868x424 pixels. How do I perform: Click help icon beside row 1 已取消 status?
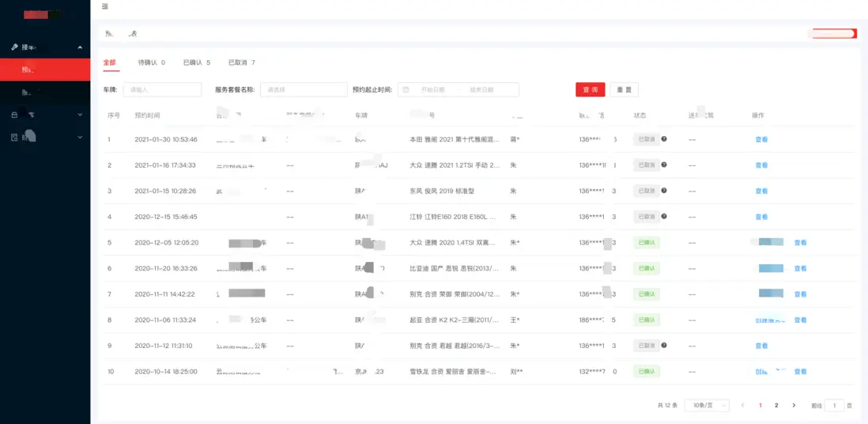tap(664, 138)
